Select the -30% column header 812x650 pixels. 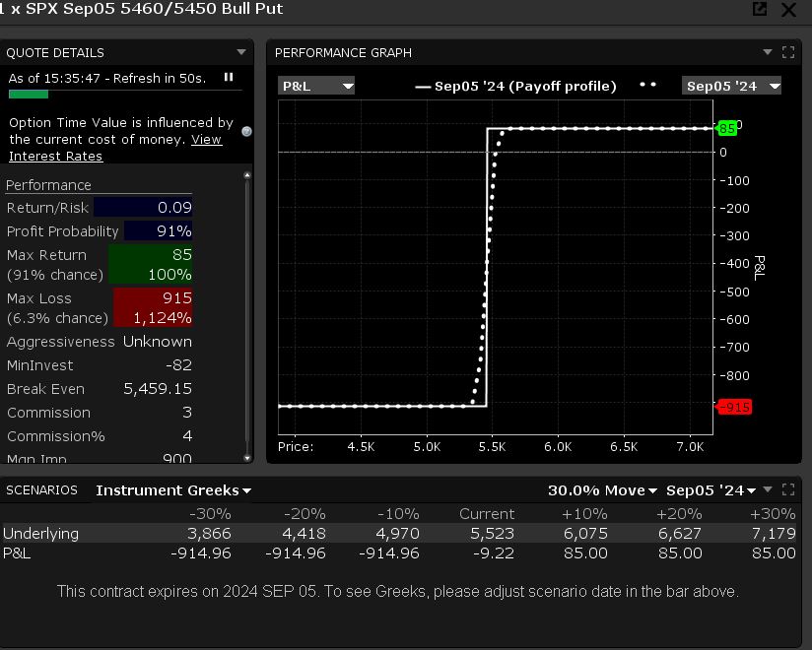coord(210,514)
